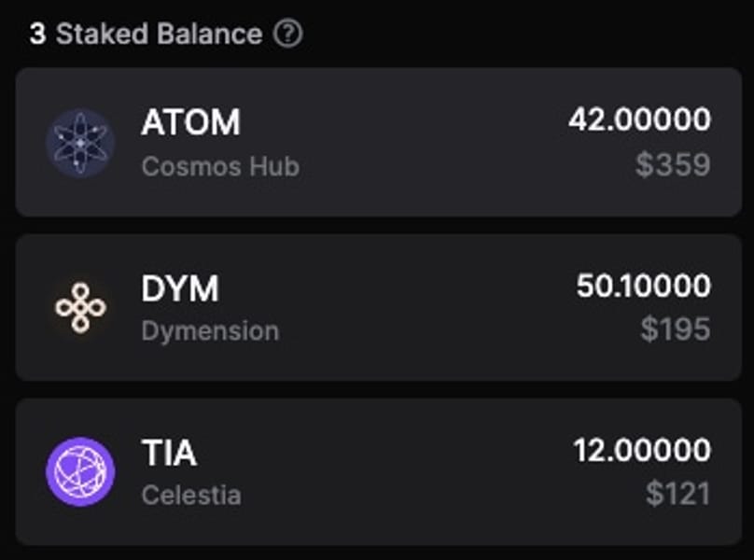Screen dimensions: 754x560
Task: Click the $359 ATOM dollar value
Action: pyautogui.click(x=673, y=165)
